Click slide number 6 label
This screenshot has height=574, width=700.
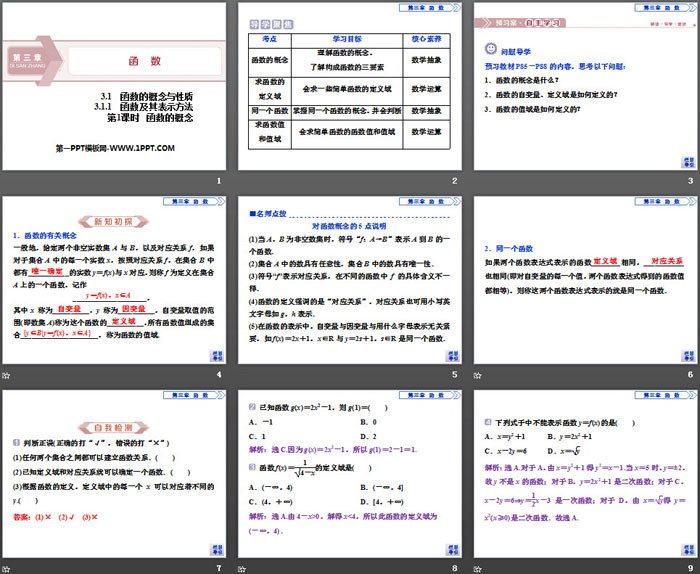(x=690, y=374)
